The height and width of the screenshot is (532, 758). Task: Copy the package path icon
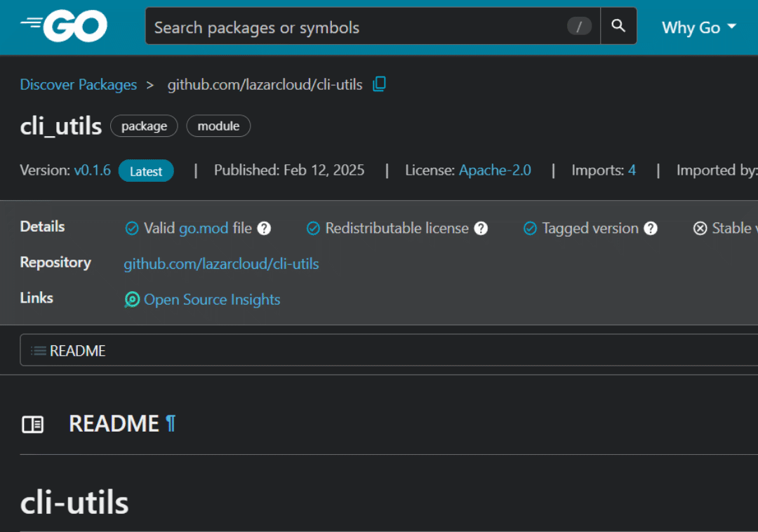pyautogui.click(x=379, y=84)
